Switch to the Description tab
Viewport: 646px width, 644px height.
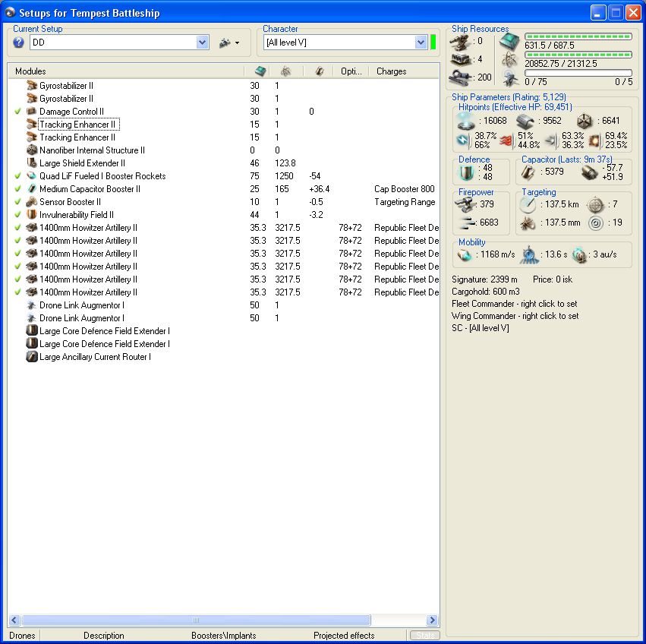point(104,636)
